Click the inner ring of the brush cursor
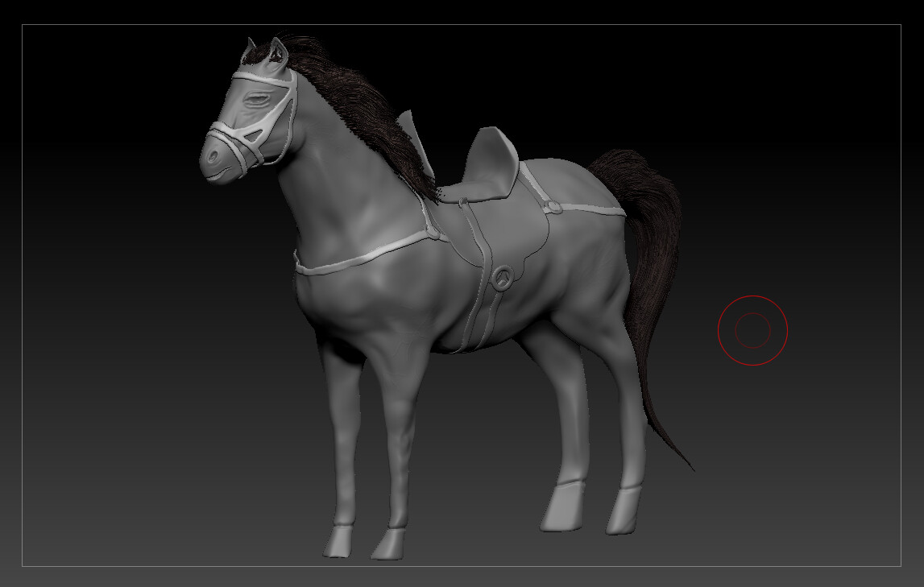The height and width of the screenshot is (587, 924). click(752, 328)
